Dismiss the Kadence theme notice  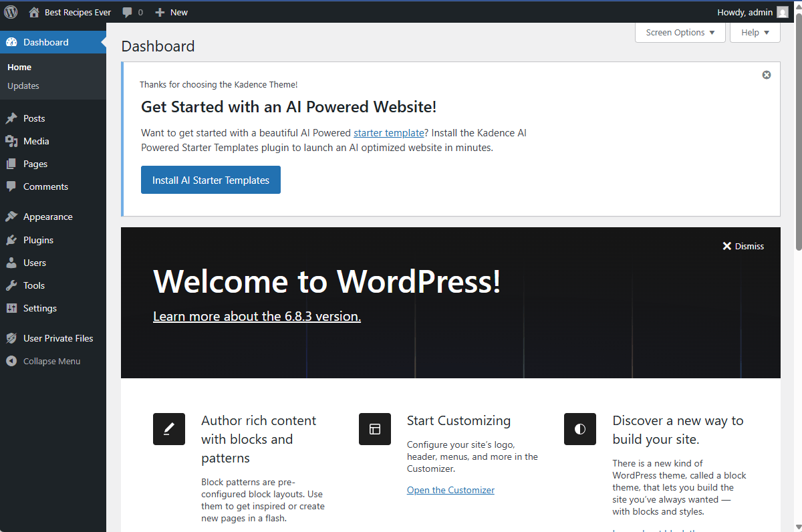click(767, 75)
